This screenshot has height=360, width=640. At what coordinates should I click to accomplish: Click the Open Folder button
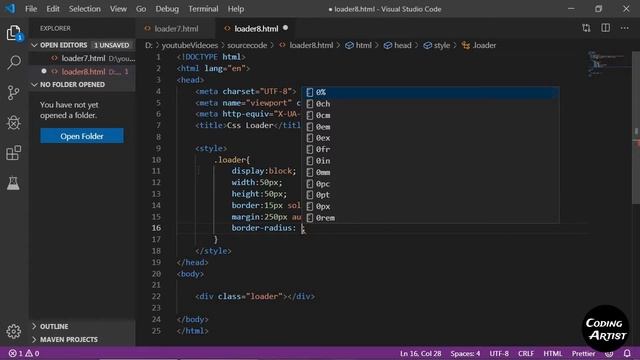[x=82, y=136]
